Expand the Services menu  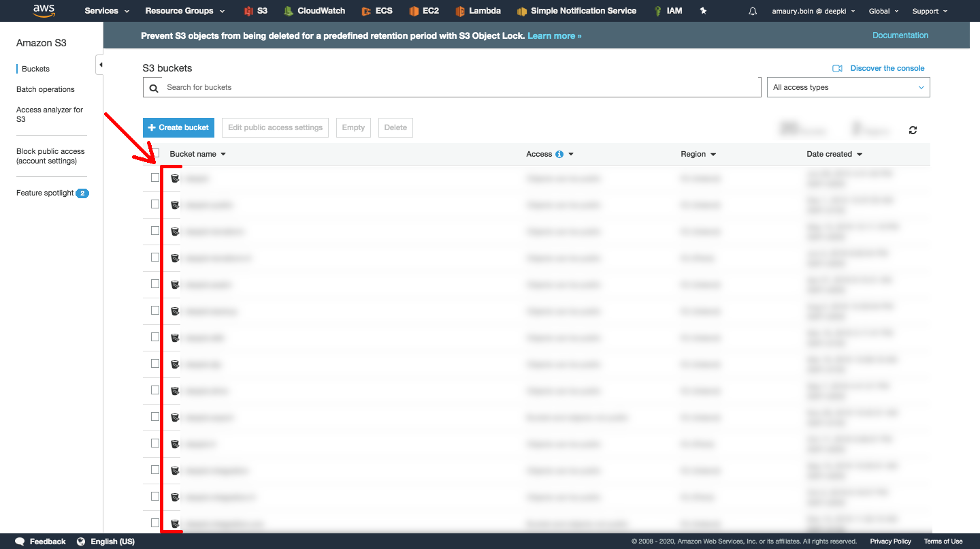pyautogui.click(x=107, y=11)
